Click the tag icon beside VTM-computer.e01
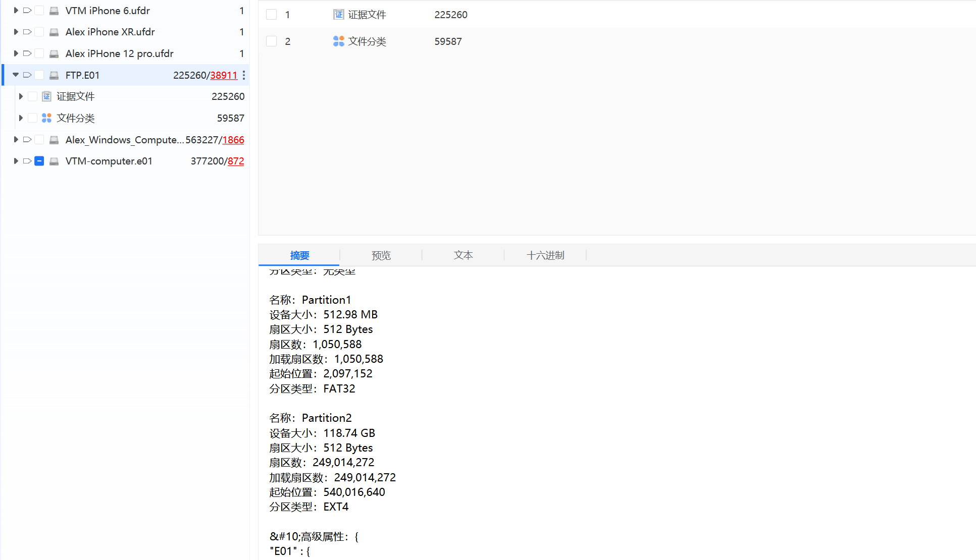976x560 pixels. click(27, 161)
